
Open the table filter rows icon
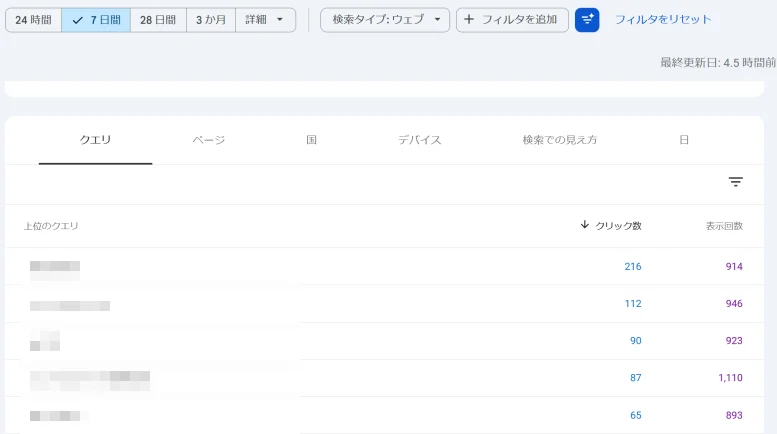click(735, 182)
